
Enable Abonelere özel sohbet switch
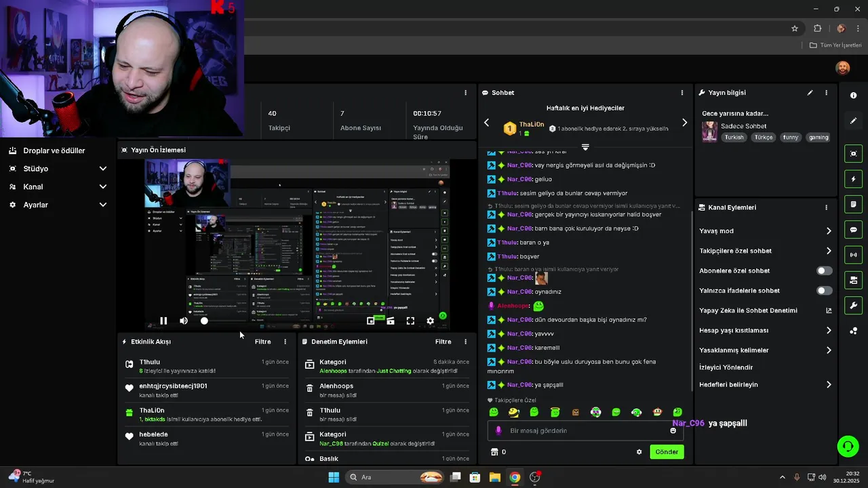(x=824, y=270)
